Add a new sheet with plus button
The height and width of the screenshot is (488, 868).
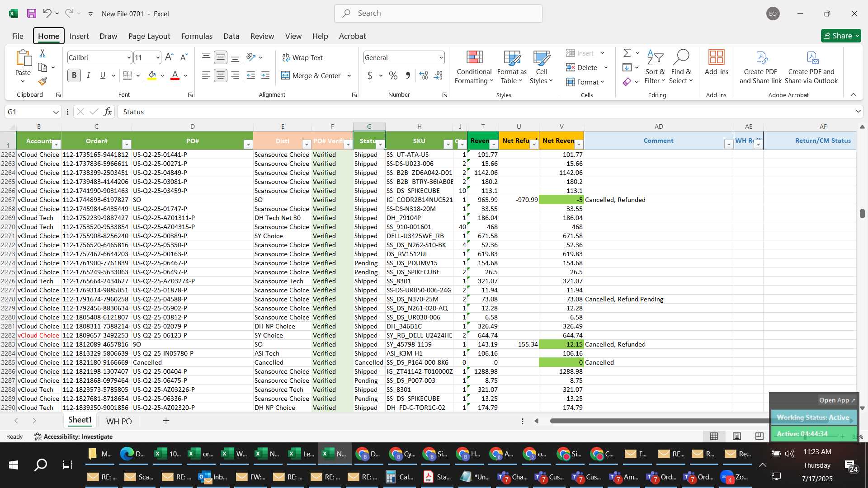point(166,421)
